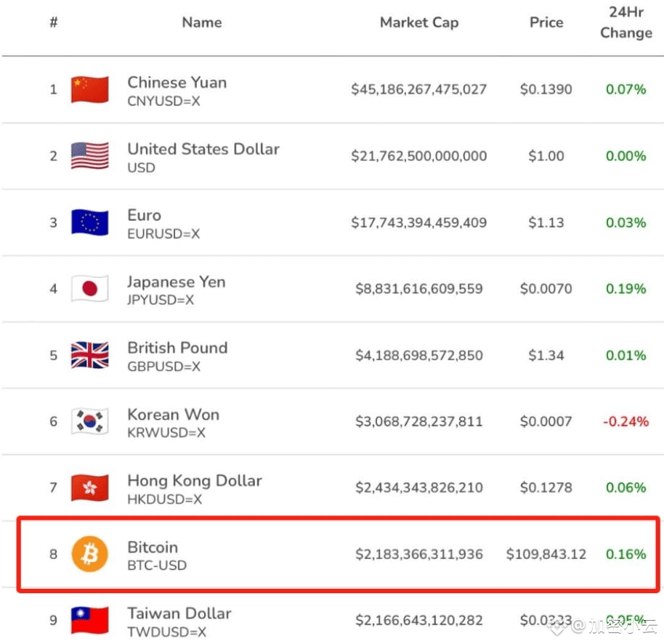Screen dimensions: 664x644
Task: Select Bitcoin market cap value $2,183,366,311,936
Action: coord(419,554)
